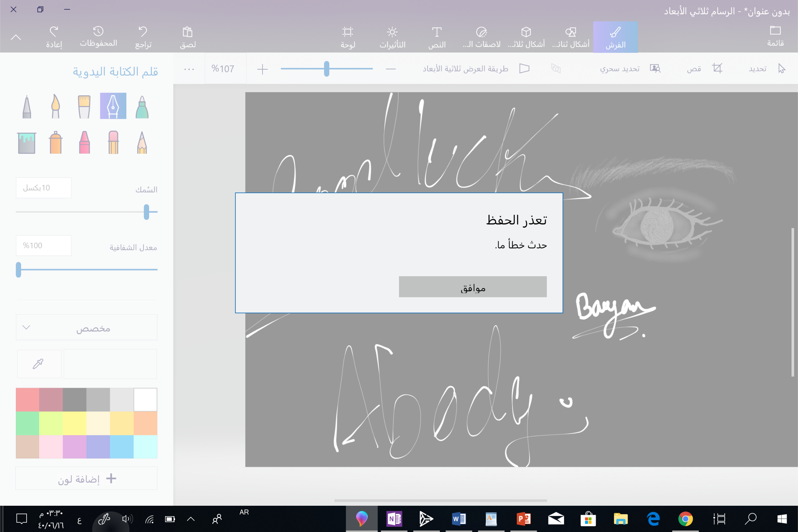Open the التأثيرات effects tab

[393, 37]
